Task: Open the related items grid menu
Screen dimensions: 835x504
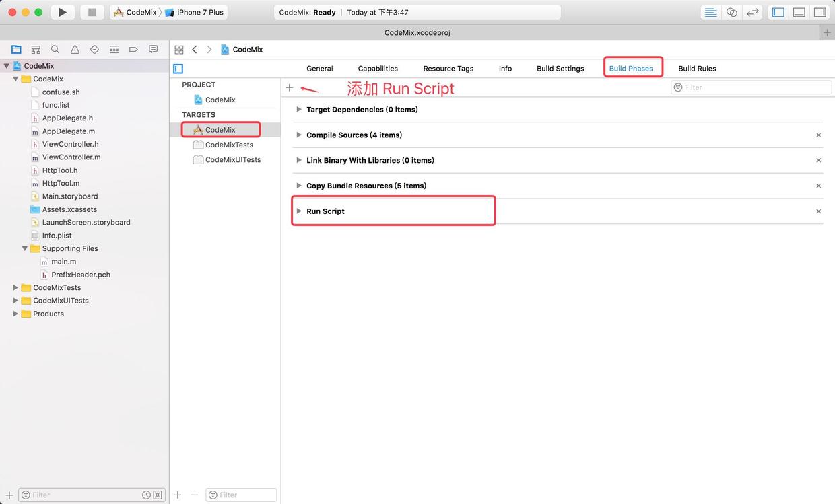Action: (179, 50)
